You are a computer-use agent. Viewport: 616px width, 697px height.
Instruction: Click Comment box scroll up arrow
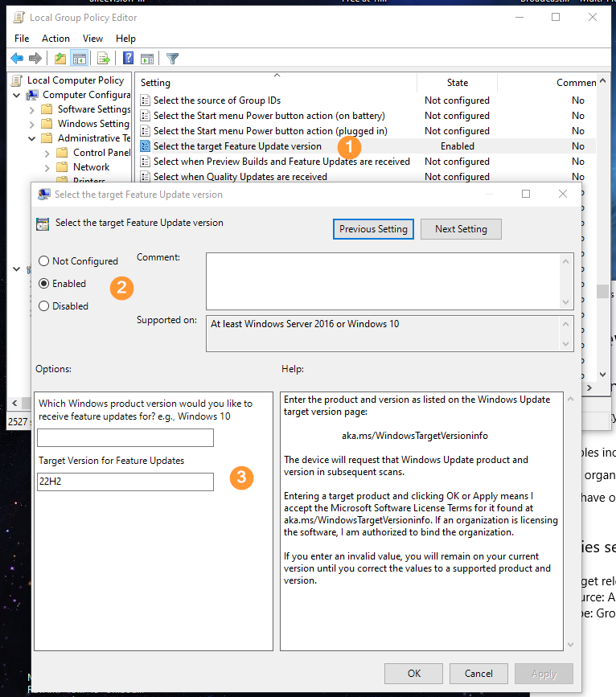(x=566, y=261)
